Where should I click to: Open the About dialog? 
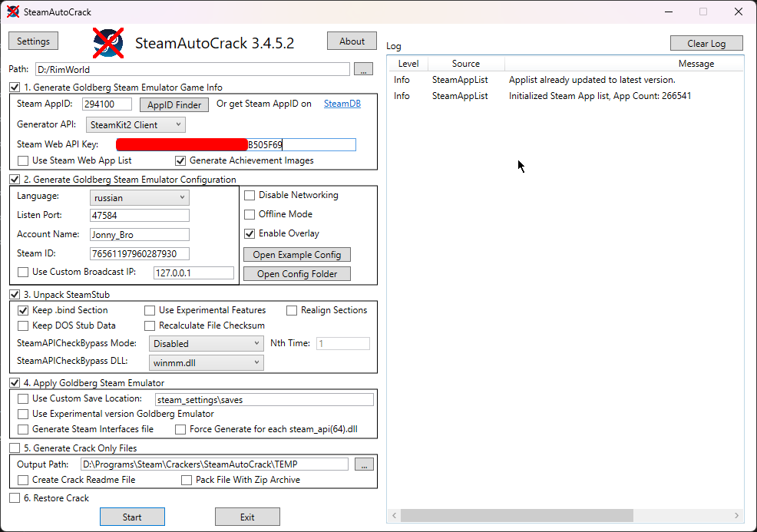(352, 41)
